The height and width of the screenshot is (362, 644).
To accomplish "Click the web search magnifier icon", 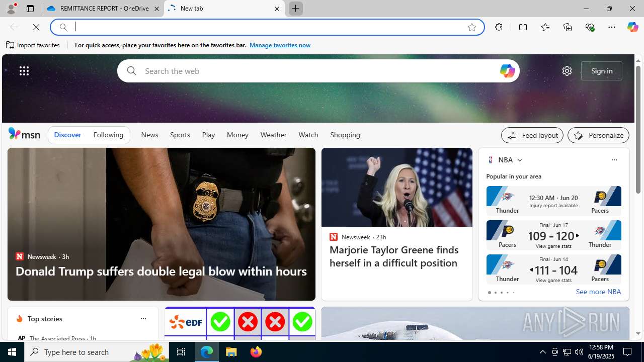I will pos(131,71).
